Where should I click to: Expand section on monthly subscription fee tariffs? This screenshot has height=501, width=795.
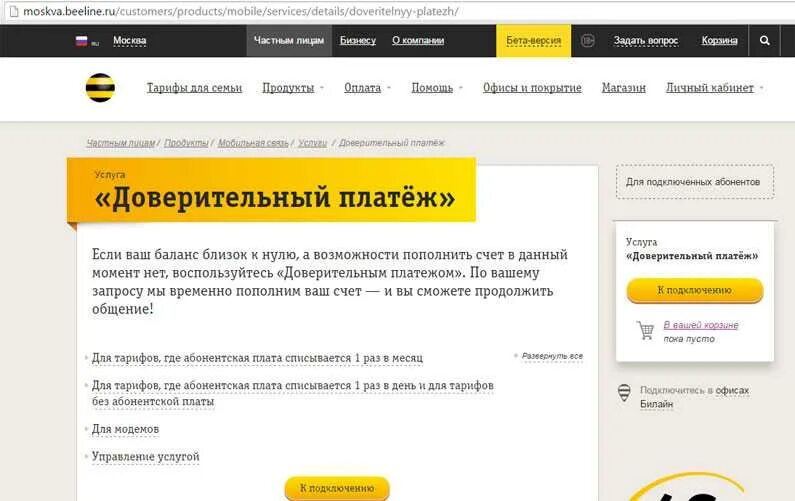tap(257, 358)
